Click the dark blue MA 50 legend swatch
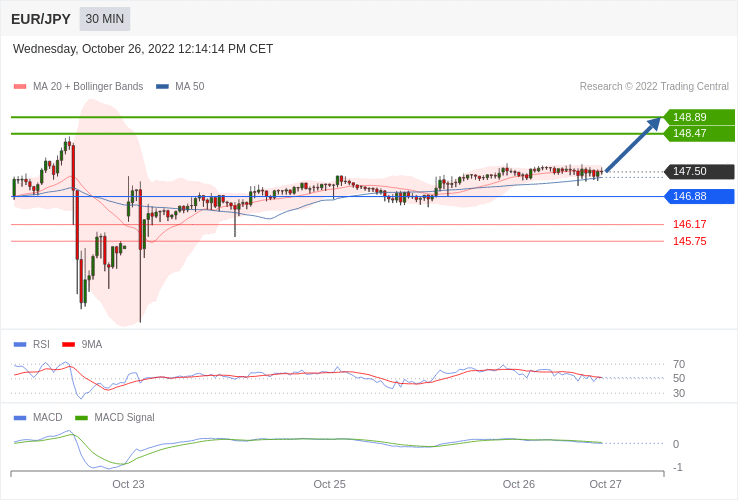 [x=162, y=87]
